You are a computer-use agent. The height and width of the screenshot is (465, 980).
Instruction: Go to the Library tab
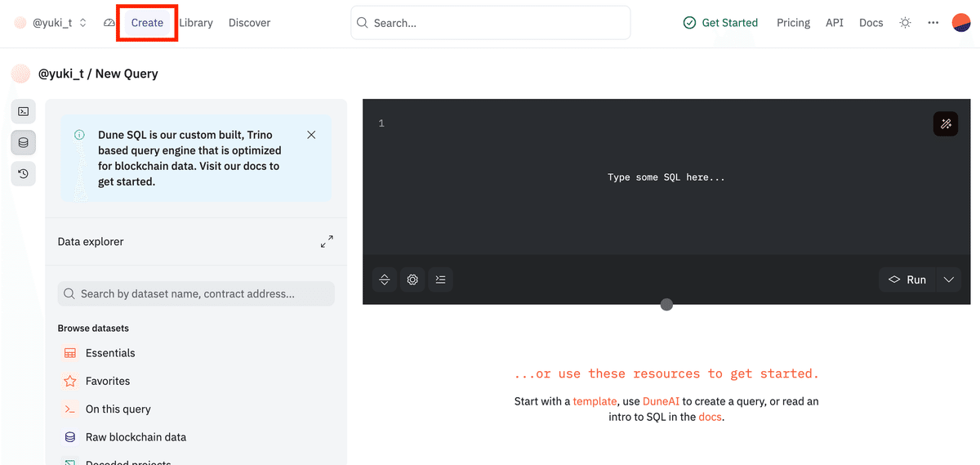point(196,23)
